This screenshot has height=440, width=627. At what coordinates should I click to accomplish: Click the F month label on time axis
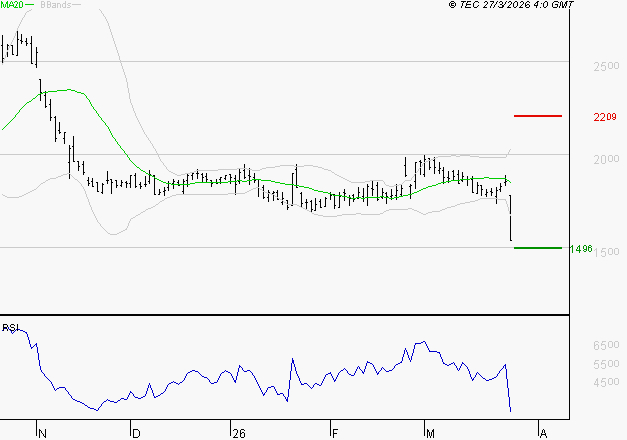point(335,434)
